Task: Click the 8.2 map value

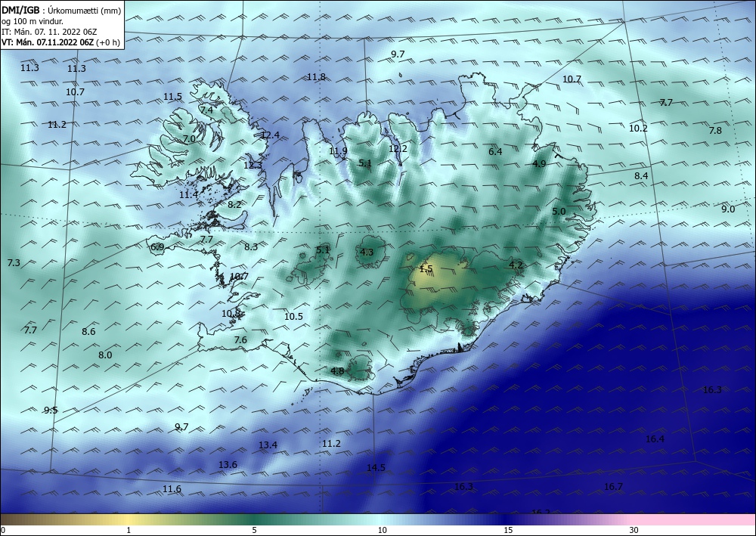Action: [x=234, y=204]
